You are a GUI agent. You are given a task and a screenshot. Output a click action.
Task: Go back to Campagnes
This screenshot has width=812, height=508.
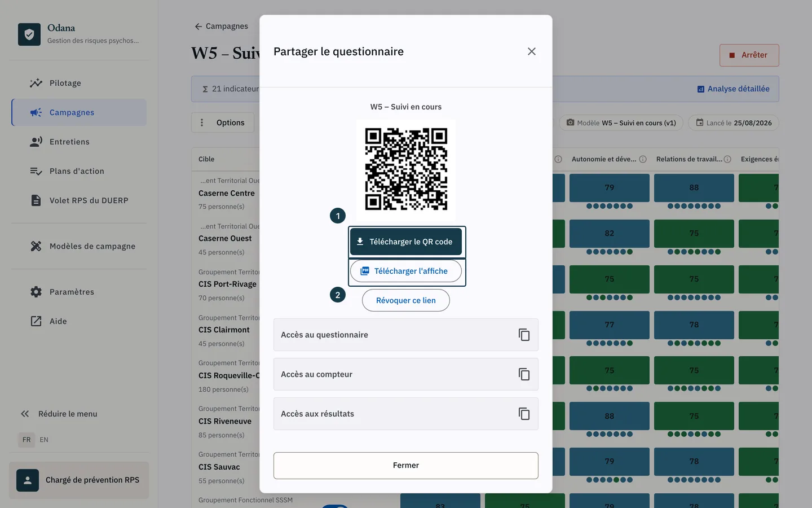221,26
